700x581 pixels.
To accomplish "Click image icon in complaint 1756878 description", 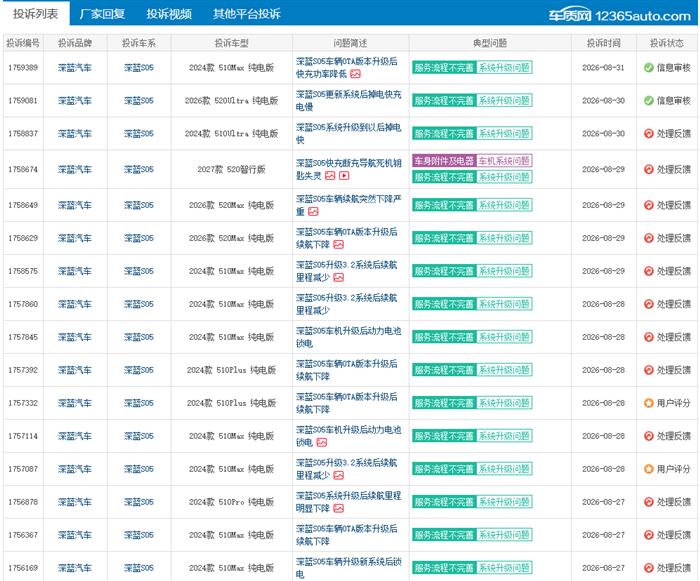I will pos(339,509).
